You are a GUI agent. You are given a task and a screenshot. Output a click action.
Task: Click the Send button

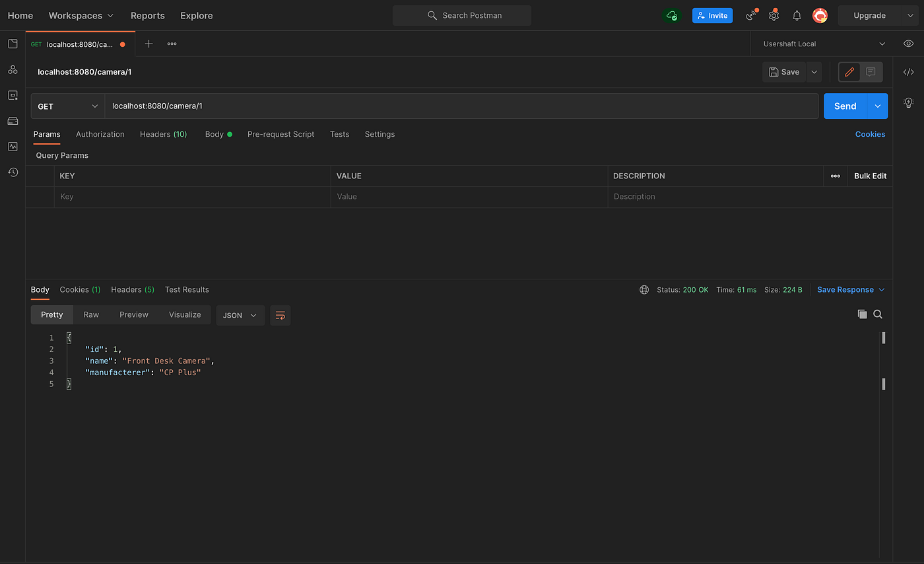[845, 106]
